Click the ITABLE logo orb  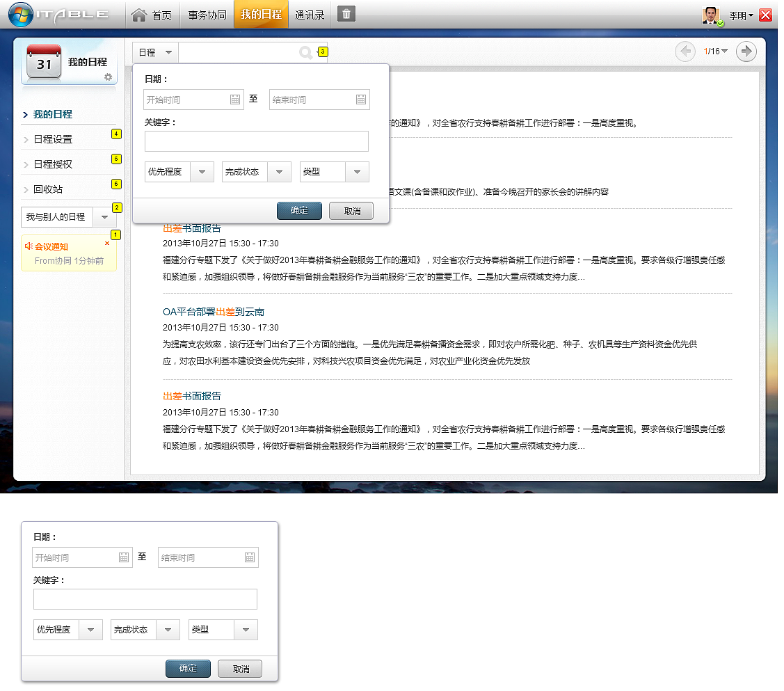click(x=20, y=15)
